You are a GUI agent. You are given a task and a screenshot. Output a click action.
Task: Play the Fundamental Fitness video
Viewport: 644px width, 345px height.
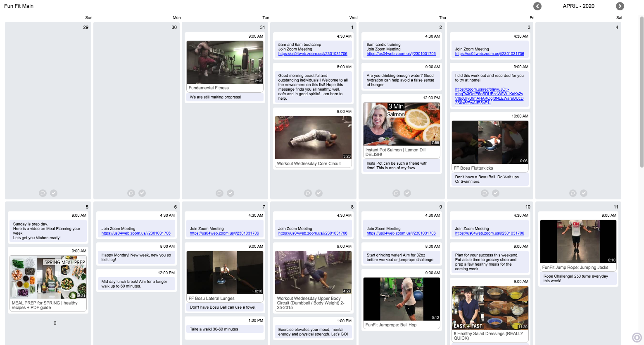(225, 62)
